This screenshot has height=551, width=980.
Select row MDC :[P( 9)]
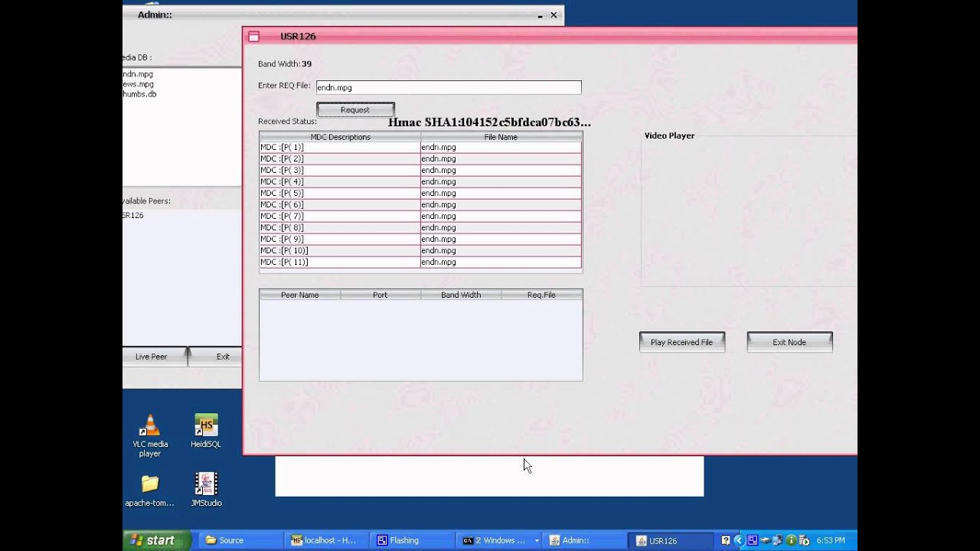pos(420,239)
